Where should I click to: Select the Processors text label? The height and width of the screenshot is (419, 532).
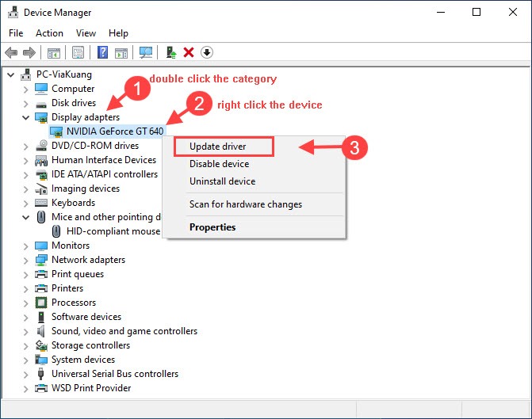(x=74, y=303)
